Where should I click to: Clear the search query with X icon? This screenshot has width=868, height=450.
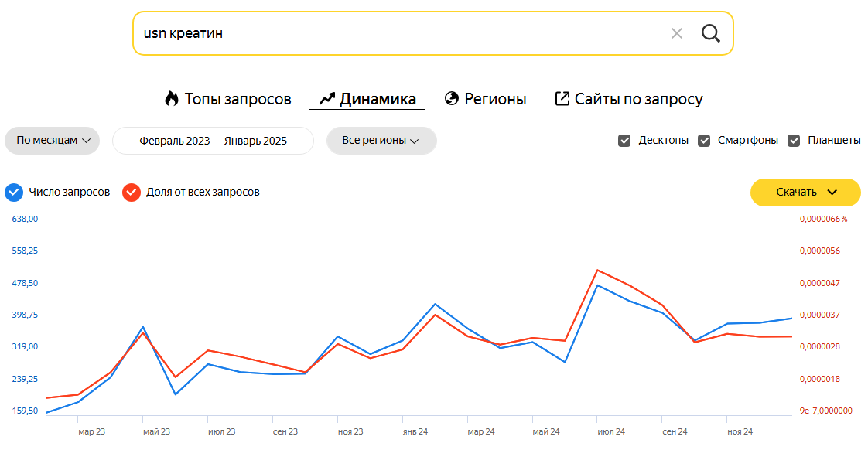pos(677,33)
